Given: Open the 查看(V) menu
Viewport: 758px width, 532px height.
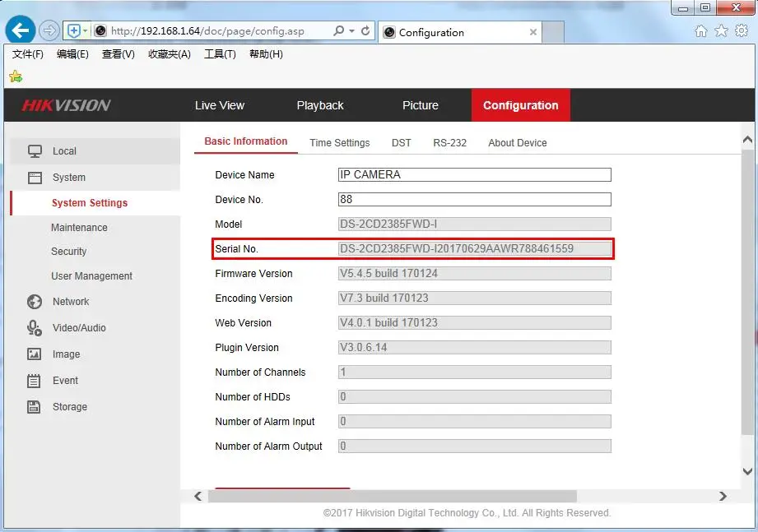Looking at the screenshot, I should click(x=118, y=54).
